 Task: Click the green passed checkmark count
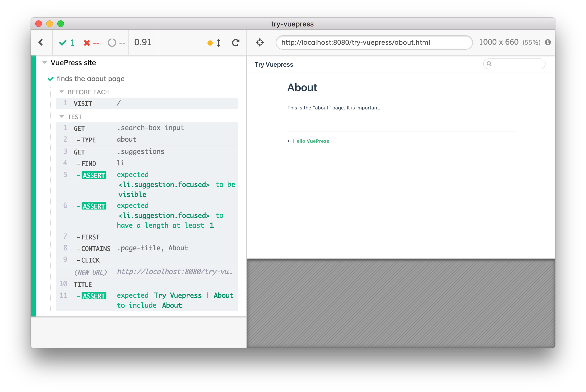pyautogui.click(x=67, y=43)
